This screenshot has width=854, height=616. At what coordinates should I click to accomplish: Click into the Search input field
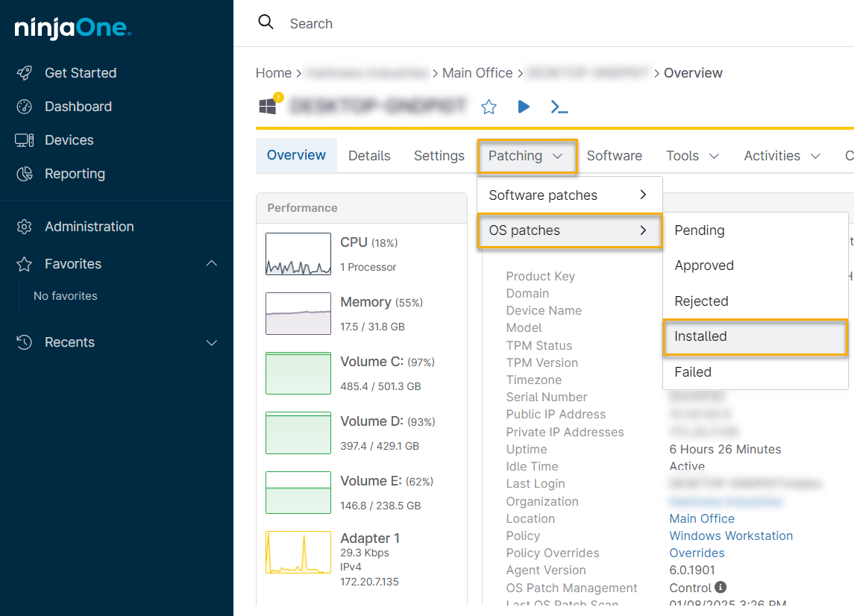point(448,23)
